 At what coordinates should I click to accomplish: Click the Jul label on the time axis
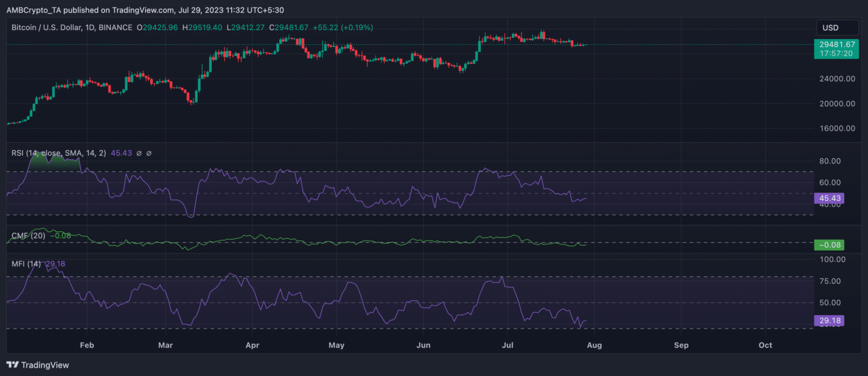tap(506, 345)
